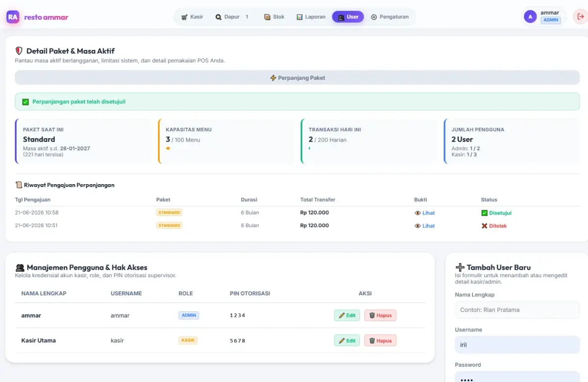Open the Laporan tab
588x382 pixels.
click(x=311, y=17)
